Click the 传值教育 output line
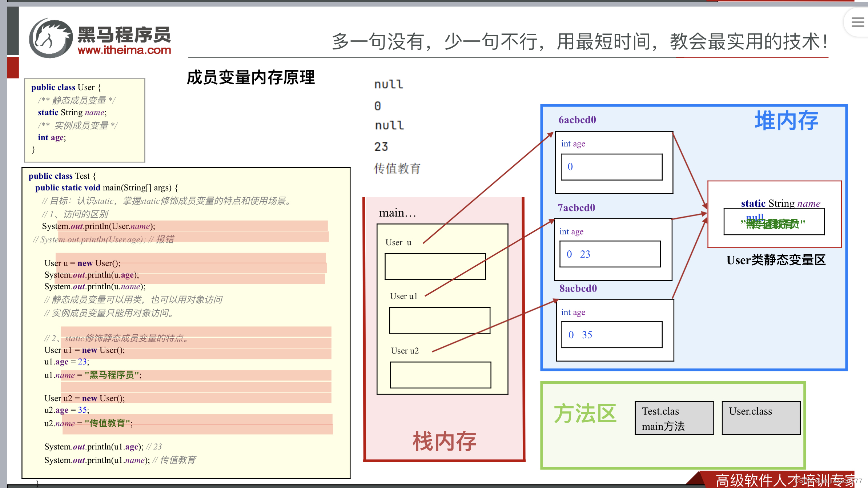 pos(397,169)
